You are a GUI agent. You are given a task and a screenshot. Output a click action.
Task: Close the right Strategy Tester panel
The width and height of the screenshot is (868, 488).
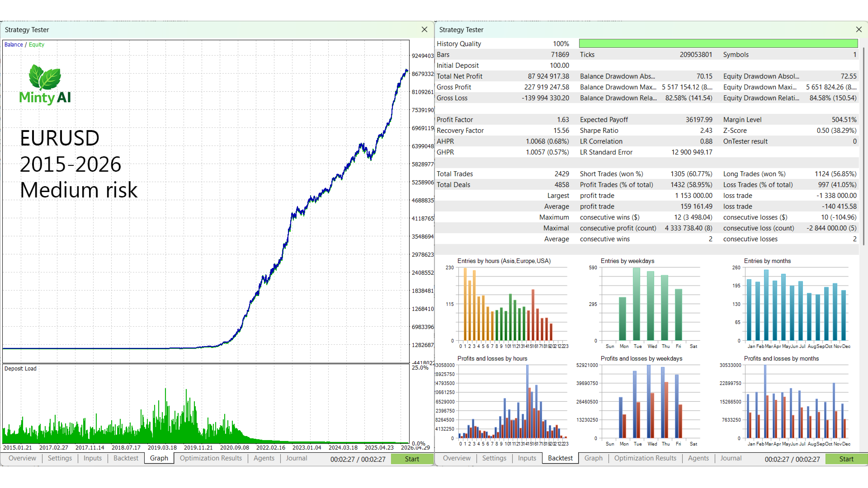pos(859,29)
